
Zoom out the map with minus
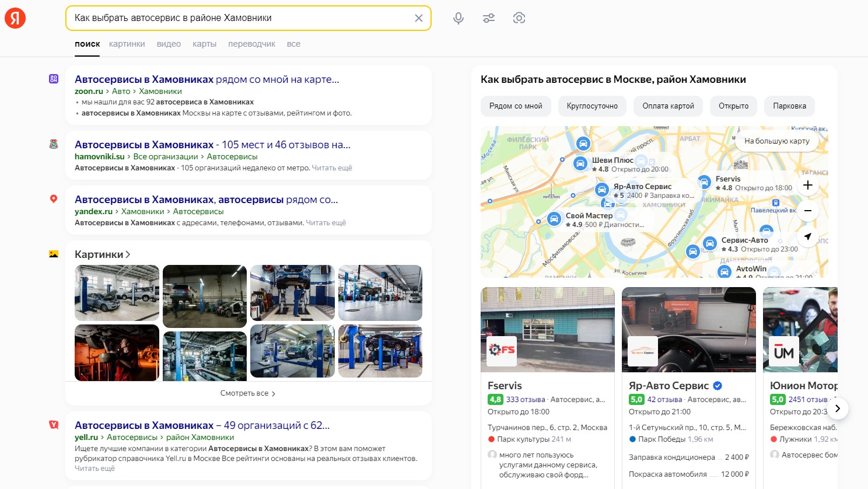point(807,211)
